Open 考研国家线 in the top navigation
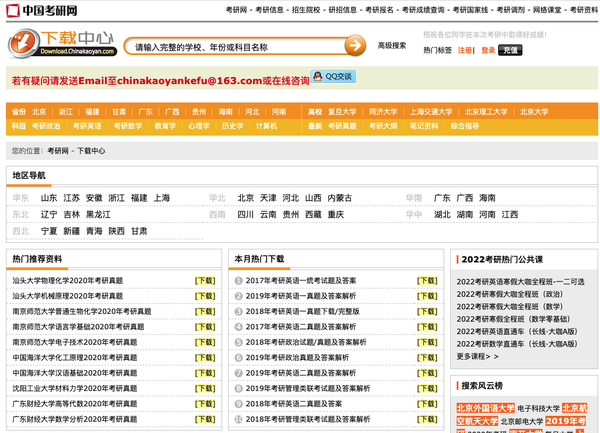The height and width of the screenshot is (433, 600). tap(471, 10)
